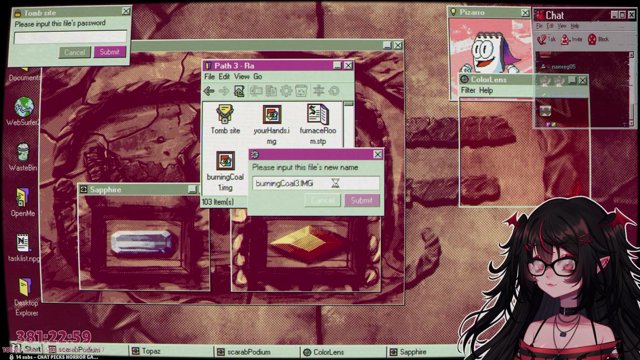Click the Path 3 file list scrollbar
Viewport: 640px width, 360px height.
click(x=348, y=124)
